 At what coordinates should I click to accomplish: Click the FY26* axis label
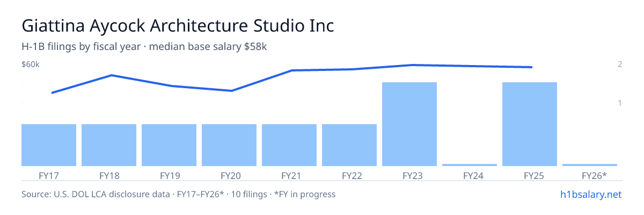(x=594, y=175)
